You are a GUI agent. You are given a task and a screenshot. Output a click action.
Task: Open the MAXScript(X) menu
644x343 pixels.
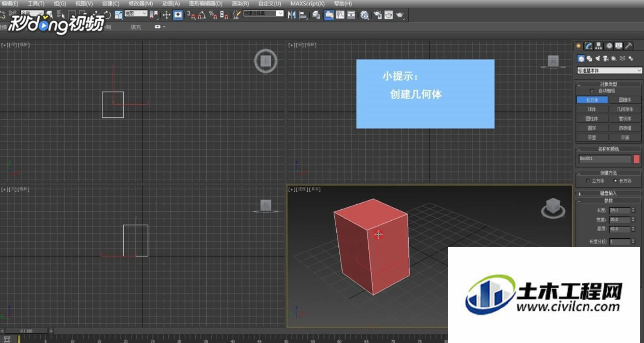(307, 3)
